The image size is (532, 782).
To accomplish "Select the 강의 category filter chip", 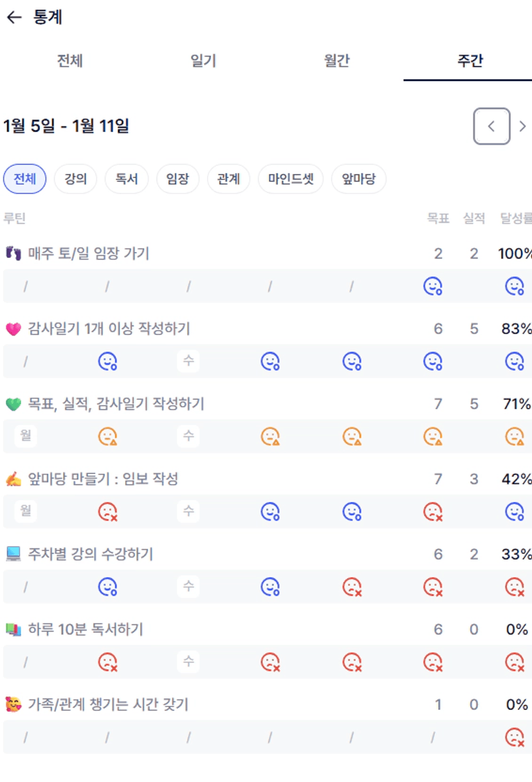I will pyautogui.click(x=75, y=179).
